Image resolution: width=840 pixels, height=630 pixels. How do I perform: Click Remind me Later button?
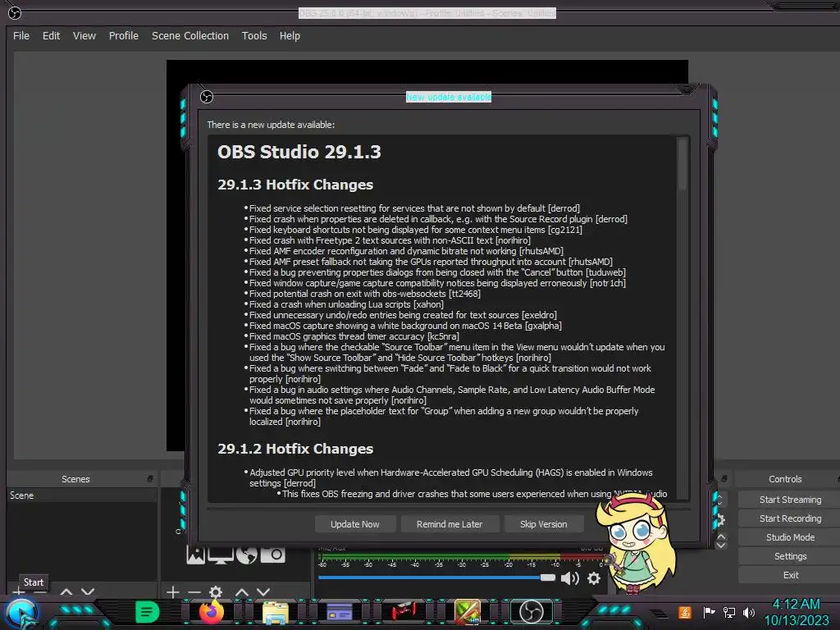pos(450,524)
